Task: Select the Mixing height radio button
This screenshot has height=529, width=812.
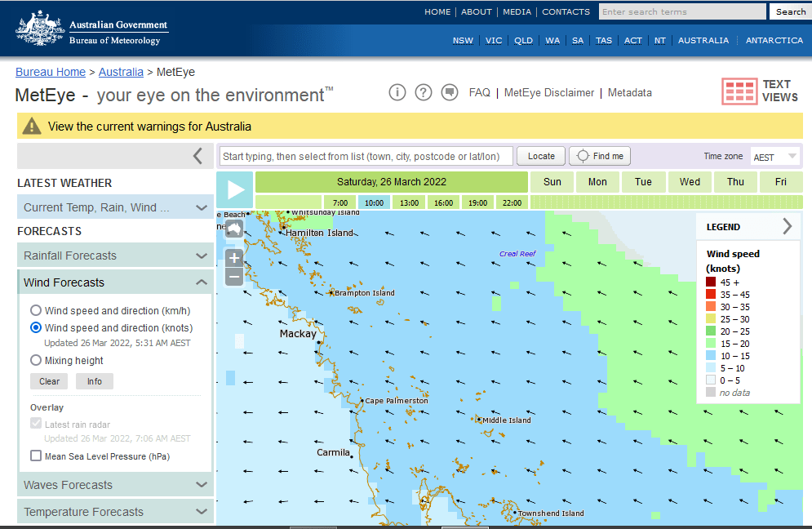Action: click(36, 360)
